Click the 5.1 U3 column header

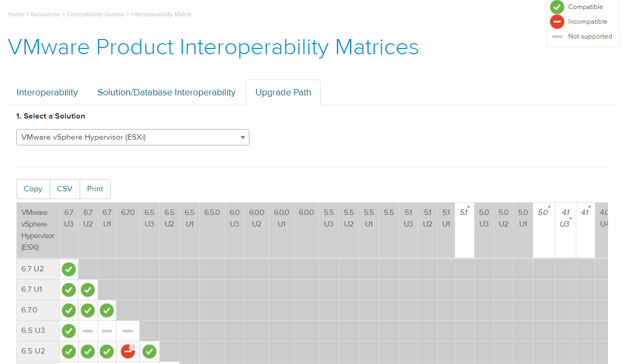coord(408,230)
